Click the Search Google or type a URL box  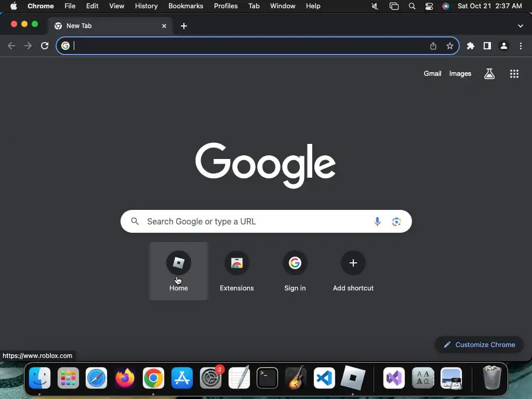coord(266,221)
